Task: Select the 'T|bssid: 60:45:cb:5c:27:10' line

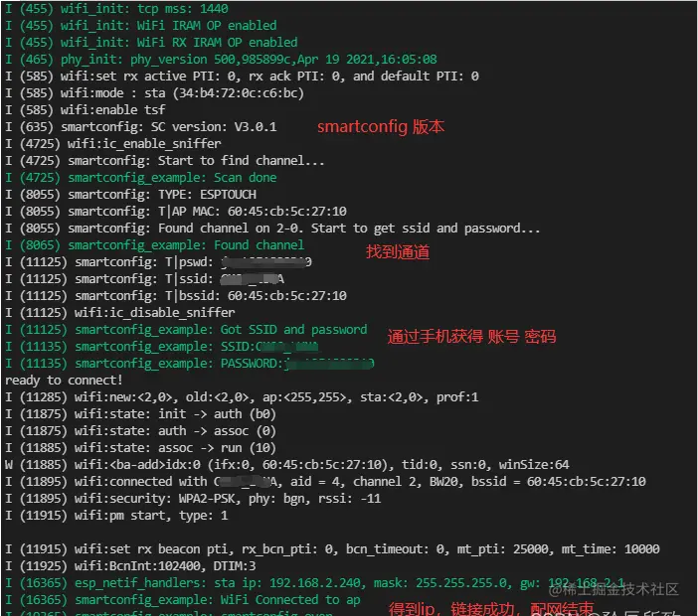Action: pyautogui.click(x=175, y=296)
